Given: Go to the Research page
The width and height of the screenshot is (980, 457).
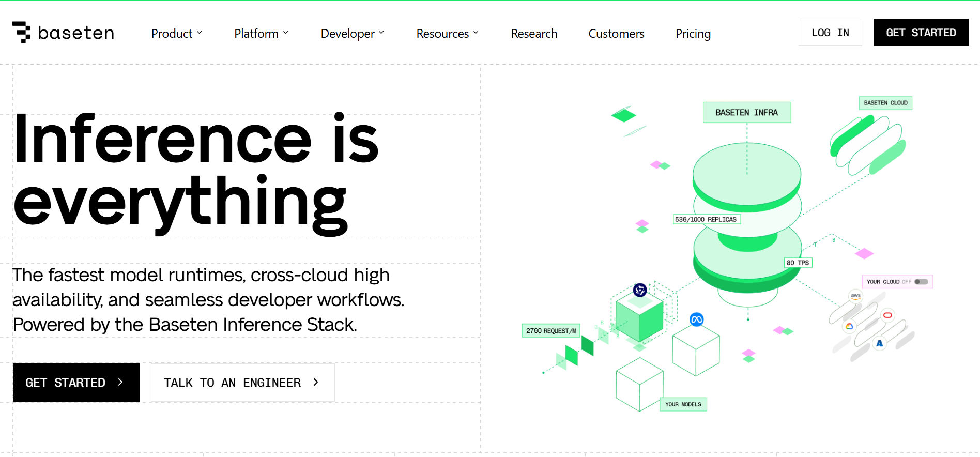Looking at the screenshot, I should click(534, 34).
